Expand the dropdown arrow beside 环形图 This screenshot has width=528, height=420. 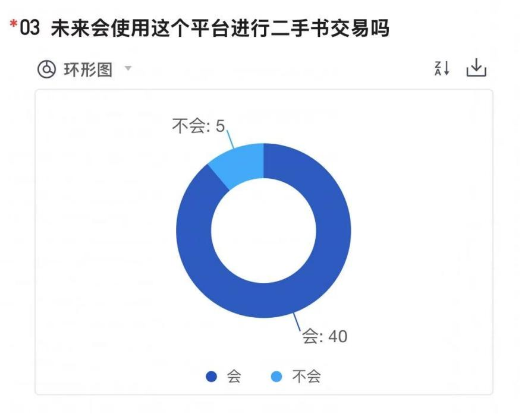tap(128, 68)
